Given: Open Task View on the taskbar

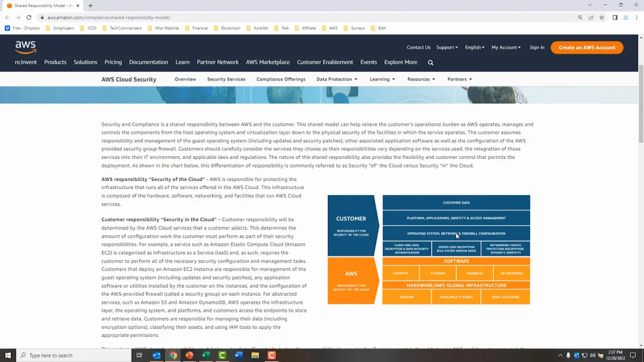Looking at the screenshot, I should coord(139,355).
